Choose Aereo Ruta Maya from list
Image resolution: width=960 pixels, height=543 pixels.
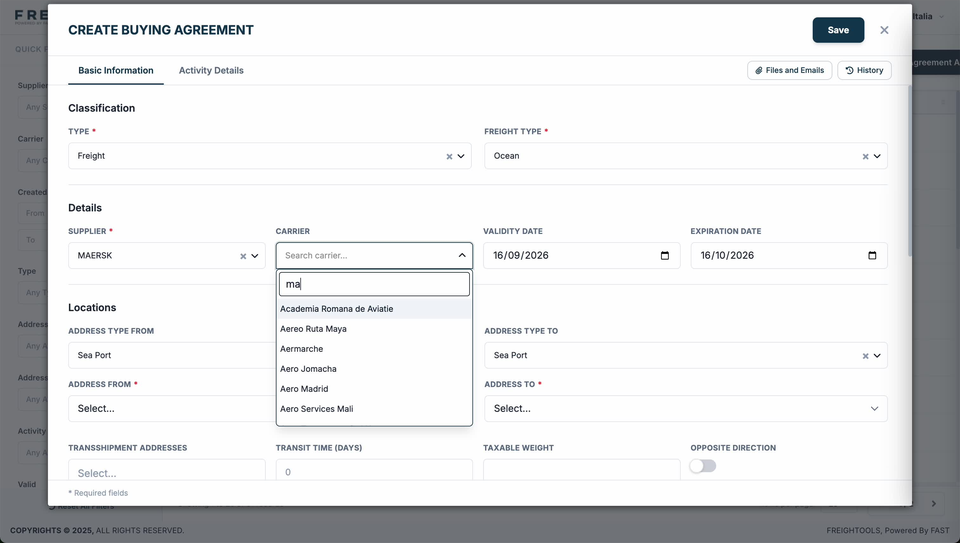pos(374,329)
